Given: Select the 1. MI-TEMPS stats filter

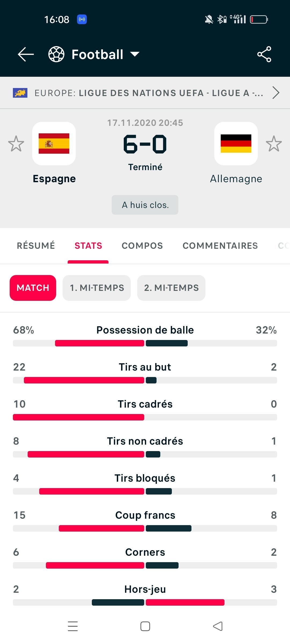Looking at the screenshot, I should [97, 288].
